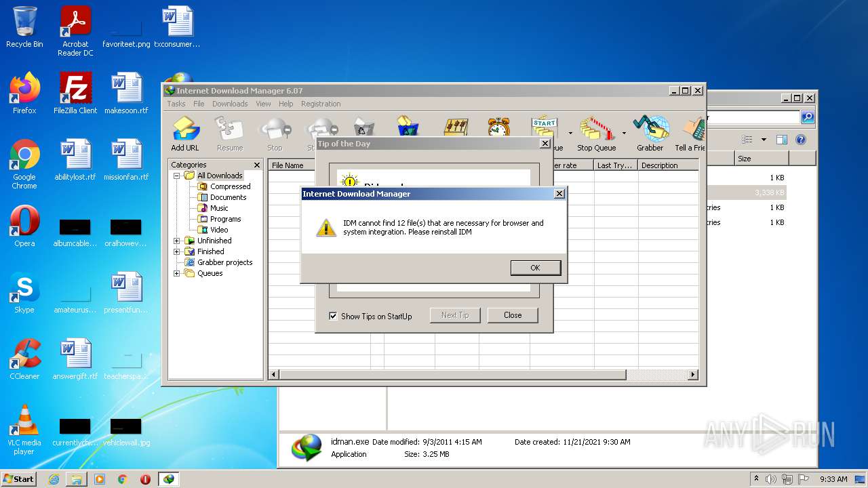
Task: Open the Recycle Bin desktop icon
Action: click(24, 27)
